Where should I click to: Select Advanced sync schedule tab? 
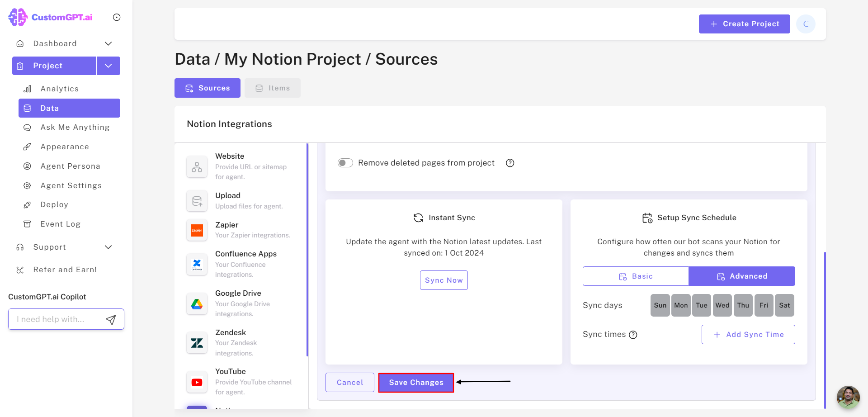[742, 276]
